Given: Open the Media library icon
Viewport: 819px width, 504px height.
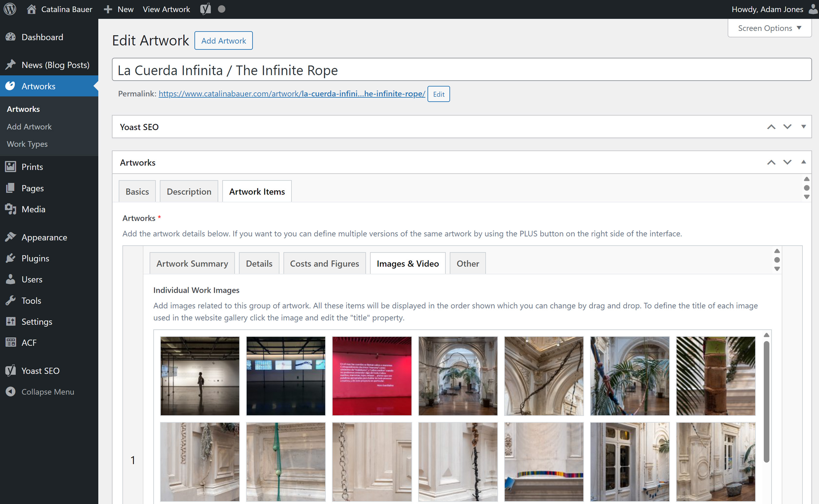Looking at the screenshot, I should tap(11, 209).
